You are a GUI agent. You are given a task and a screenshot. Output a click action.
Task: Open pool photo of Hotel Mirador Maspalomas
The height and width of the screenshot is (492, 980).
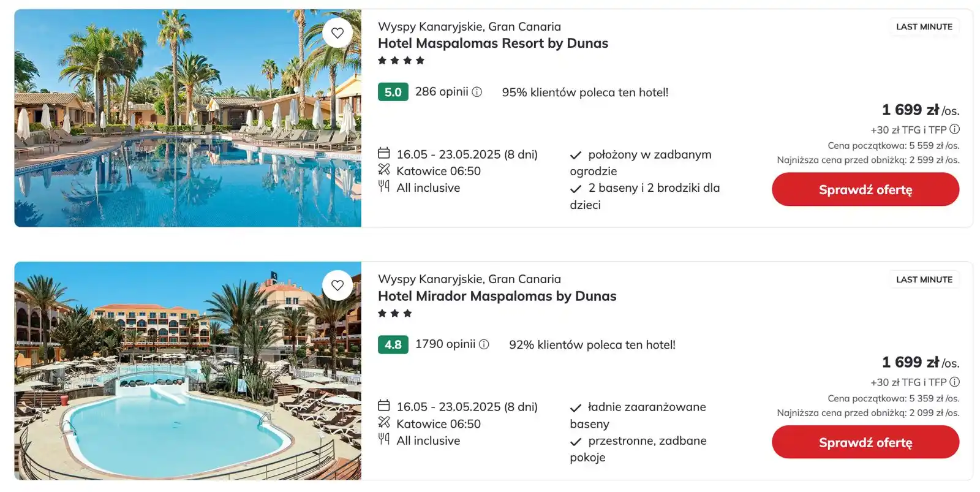point(187,371)
